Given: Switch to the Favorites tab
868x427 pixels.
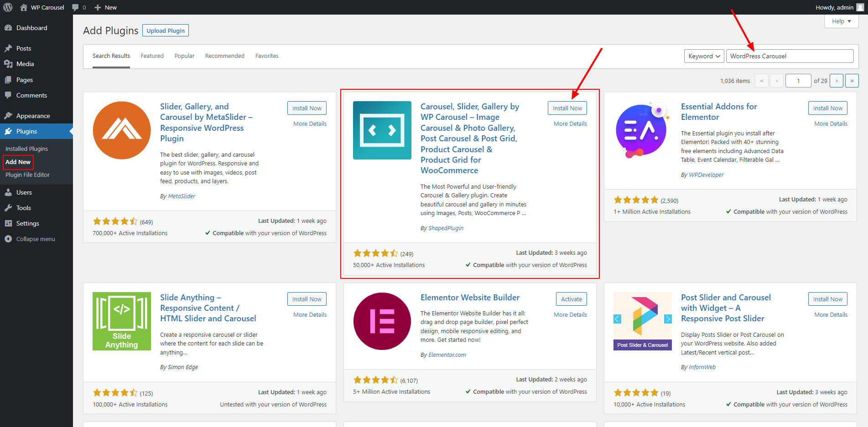Looking at the screenshot, I should (x=267, y=56).
